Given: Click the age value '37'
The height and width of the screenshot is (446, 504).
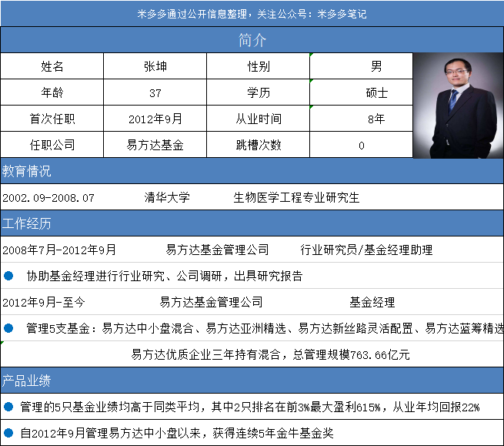Looking at the screenshot, I should click(x=155, y=92).
